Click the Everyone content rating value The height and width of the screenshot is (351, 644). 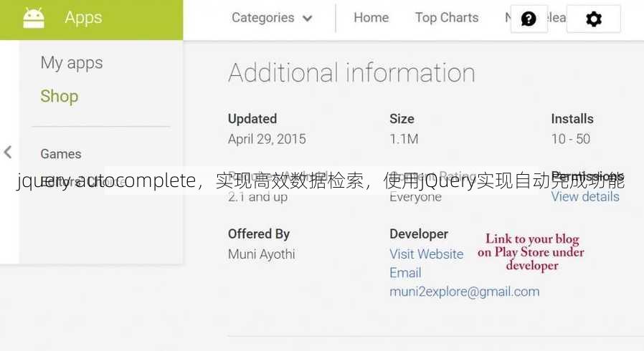click(x=416, y=197)
